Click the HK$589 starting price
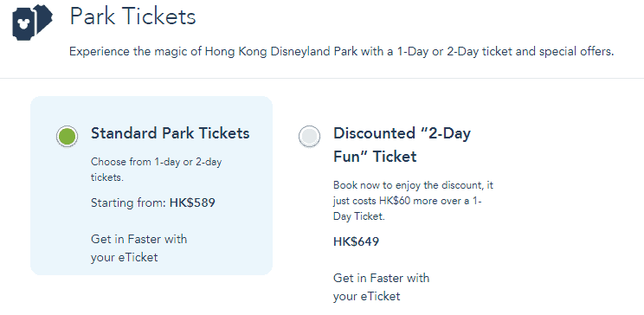 point(192,202)
